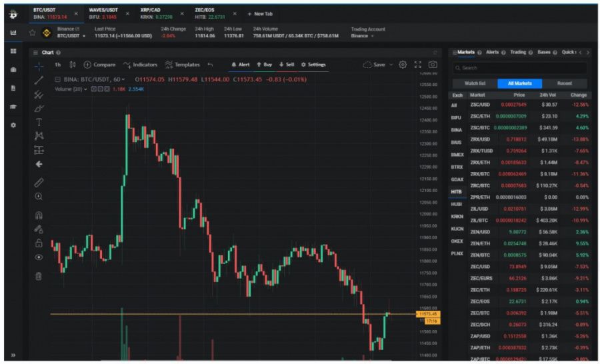The width and height of the screenshot is (600, 364).
Task: Select the crosshair cursor tool
Action: pyautogui.click(x=39, y=66)
